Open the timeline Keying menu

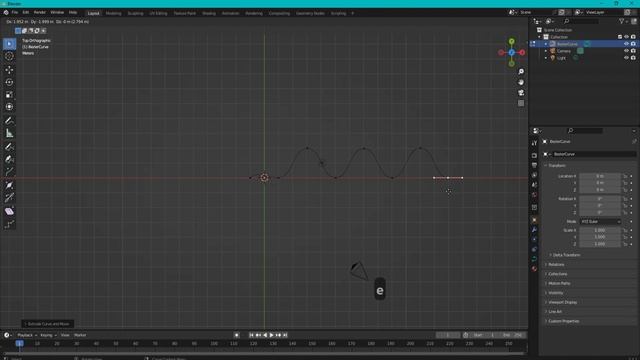[48, 335]
